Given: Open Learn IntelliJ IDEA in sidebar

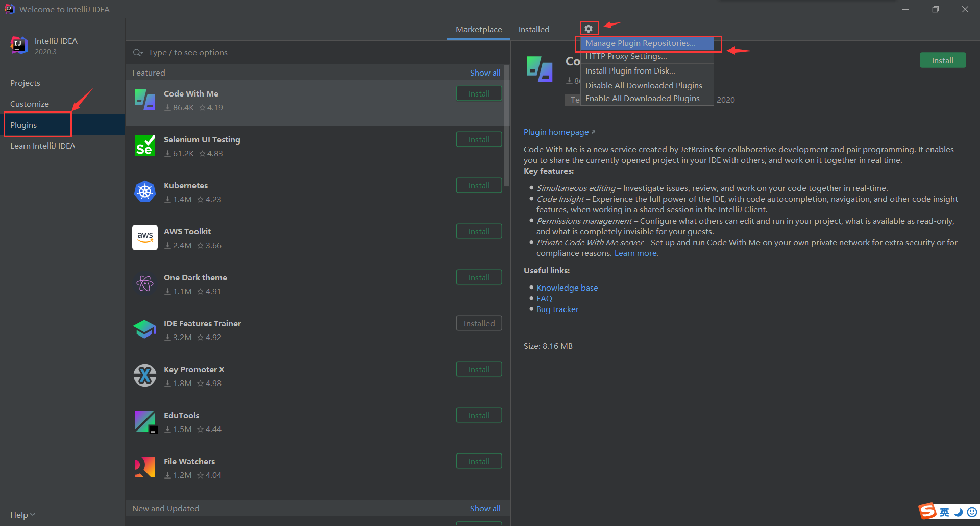Looking at the screenshot, I should [x=62, y=146].
